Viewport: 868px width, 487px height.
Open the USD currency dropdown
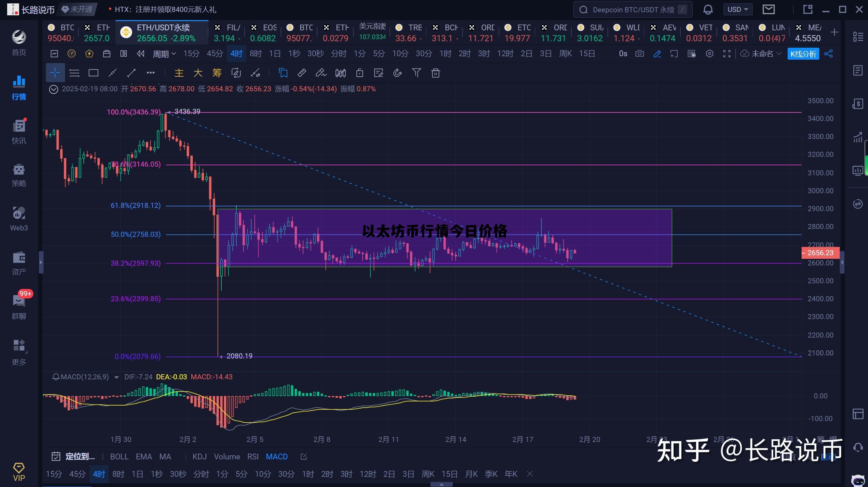[x=738, y=9]
